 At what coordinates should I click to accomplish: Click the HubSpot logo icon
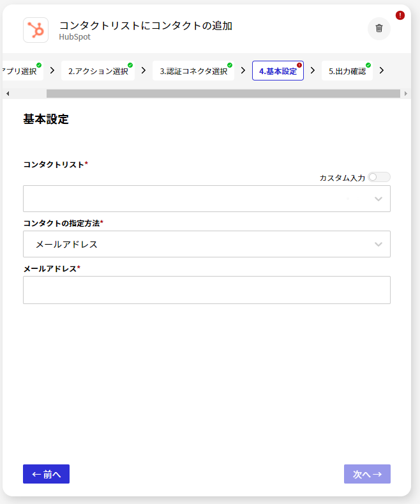pos(36,30)
